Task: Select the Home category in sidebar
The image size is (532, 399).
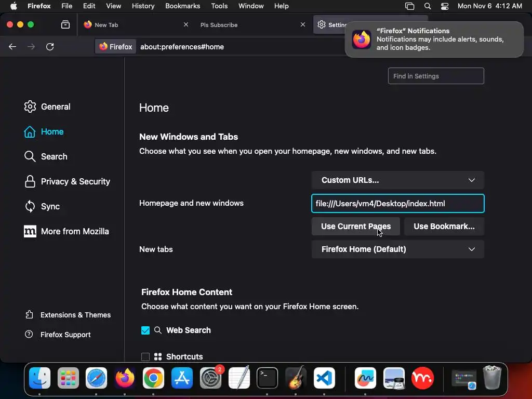Action: tap(44, 131)
